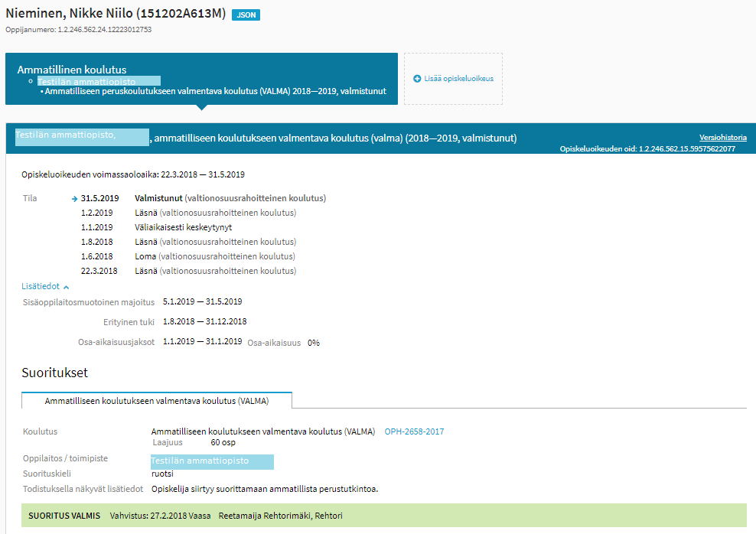Click the student name Nieminen, Nikke Niilo
Viewport: 756px width, 534px height.
115,14
